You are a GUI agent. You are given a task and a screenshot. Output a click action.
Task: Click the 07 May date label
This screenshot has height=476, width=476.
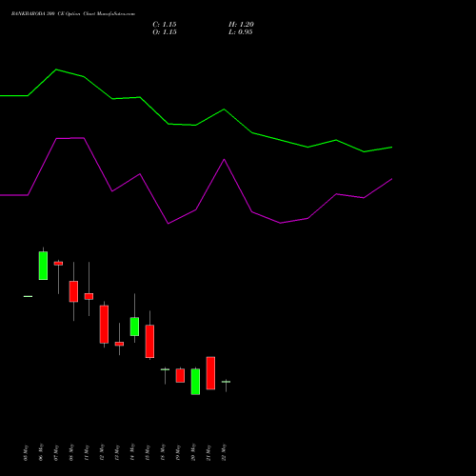tap(56, 452)
